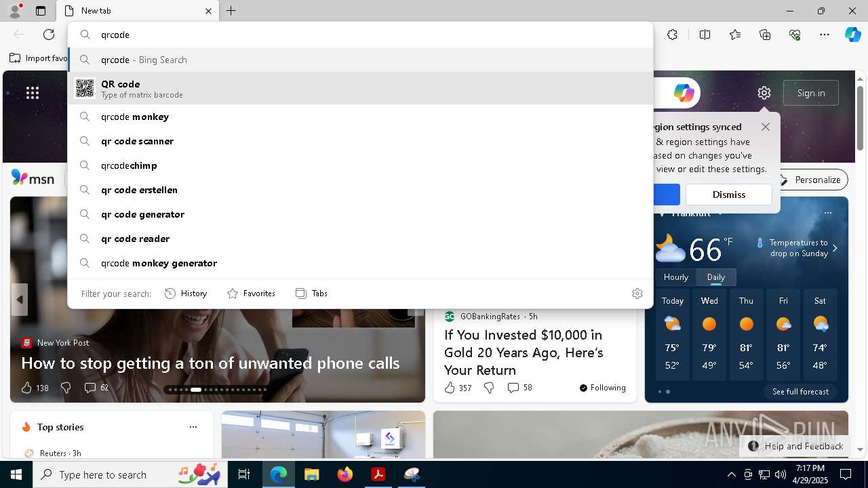
Task: Close the New tab tab
Action: (x=208, y=11)
